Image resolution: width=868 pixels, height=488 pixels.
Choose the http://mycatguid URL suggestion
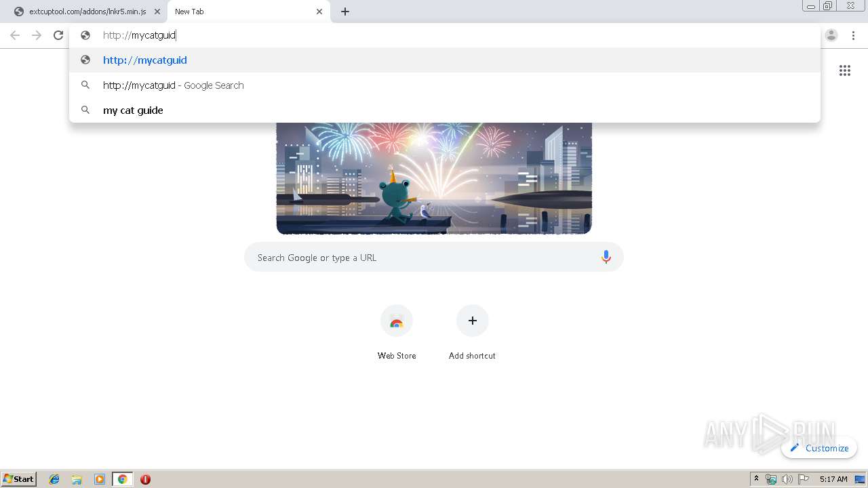[445, 60]
